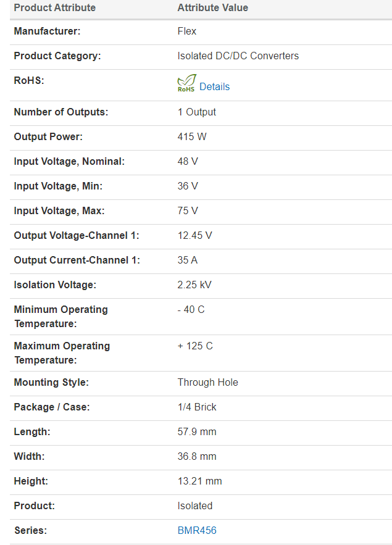The width and height of the screenshot is (392, 545).
Task: Click the Through Hole mounting style value
Action: coord(208,382)
